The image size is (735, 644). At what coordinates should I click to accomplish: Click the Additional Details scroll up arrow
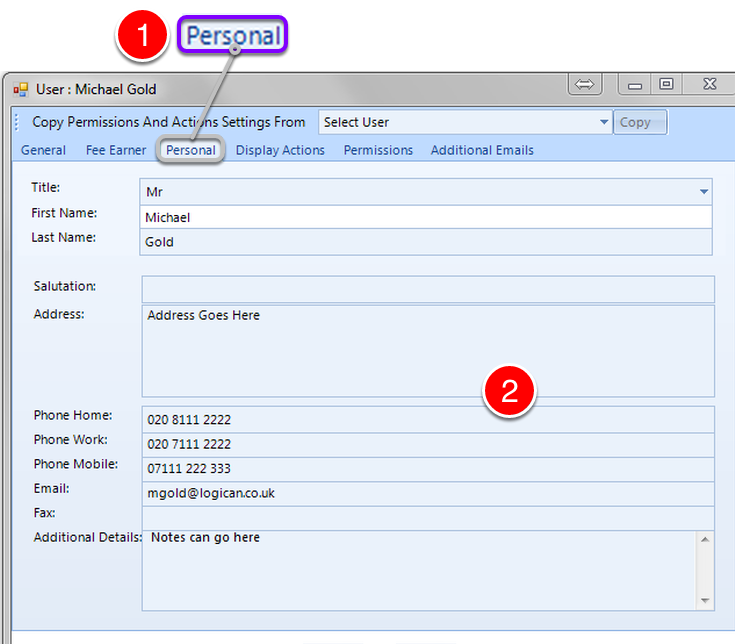(705, 540)
